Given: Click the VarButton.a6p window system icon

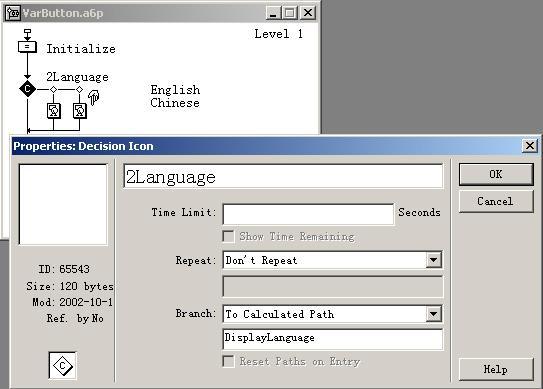Looking at the screenshot, I should (13, 13).
